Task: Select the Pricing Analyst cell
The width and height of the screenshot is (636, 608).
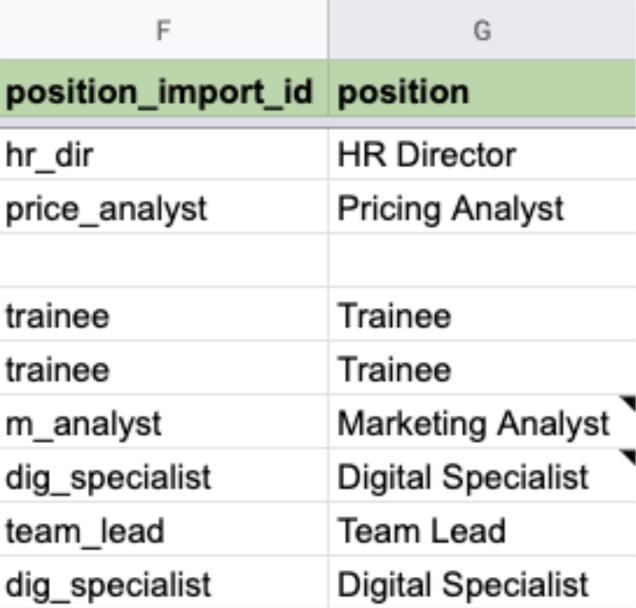Action: 482,207
